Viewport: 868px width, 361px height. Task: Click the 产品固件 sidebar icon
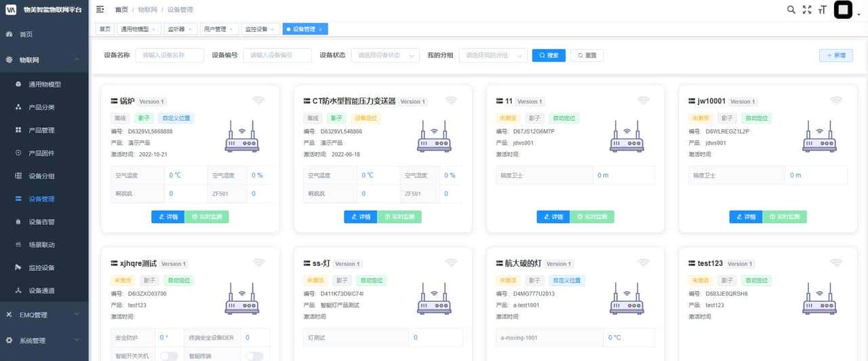click(18, 153)
